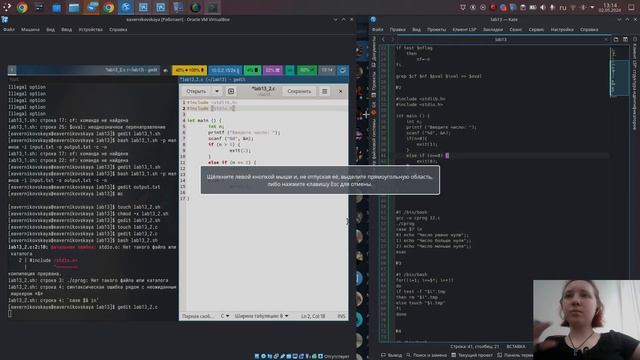Open the Kate menu 'Клиент LSP'
Image resolution: width=640 pixels, height=360 pixels.
(464, 29)
